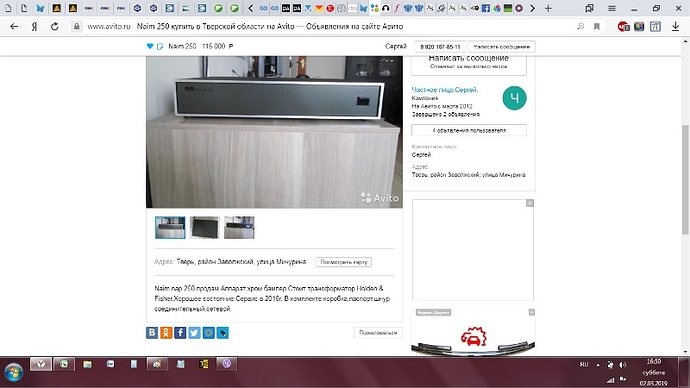Image resolution: width=690 pixels, height=388 pixels.
Task: Reload the Avito page
Action: pyautogui.click(x=55, y=26)
